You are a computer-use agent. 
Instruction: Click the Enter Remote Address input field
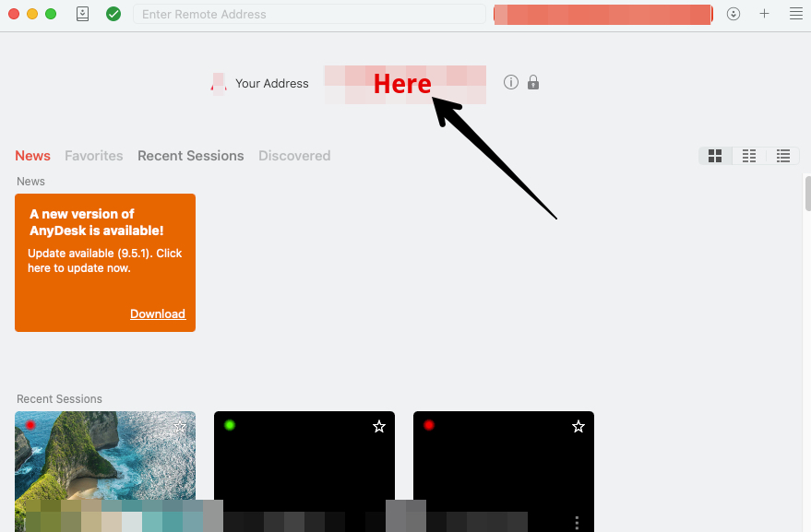311,14
